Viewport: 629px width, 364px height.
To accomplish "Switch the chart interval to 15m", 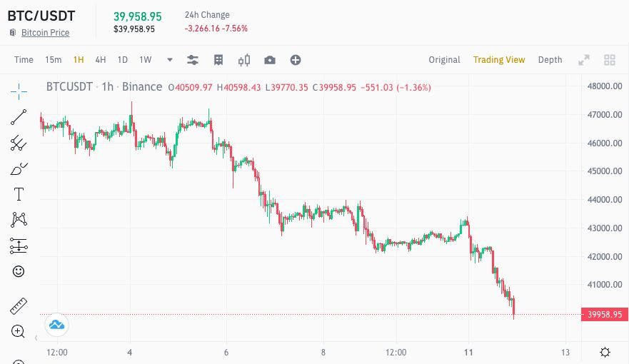I will (x=53, y=60).
